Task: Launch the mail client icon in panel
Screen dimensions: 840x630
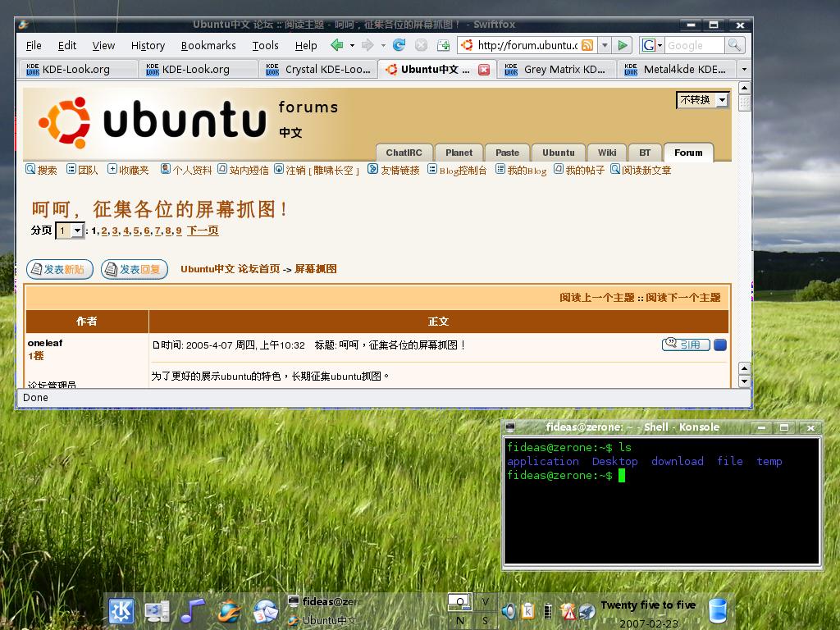Action: pos(265,611)
